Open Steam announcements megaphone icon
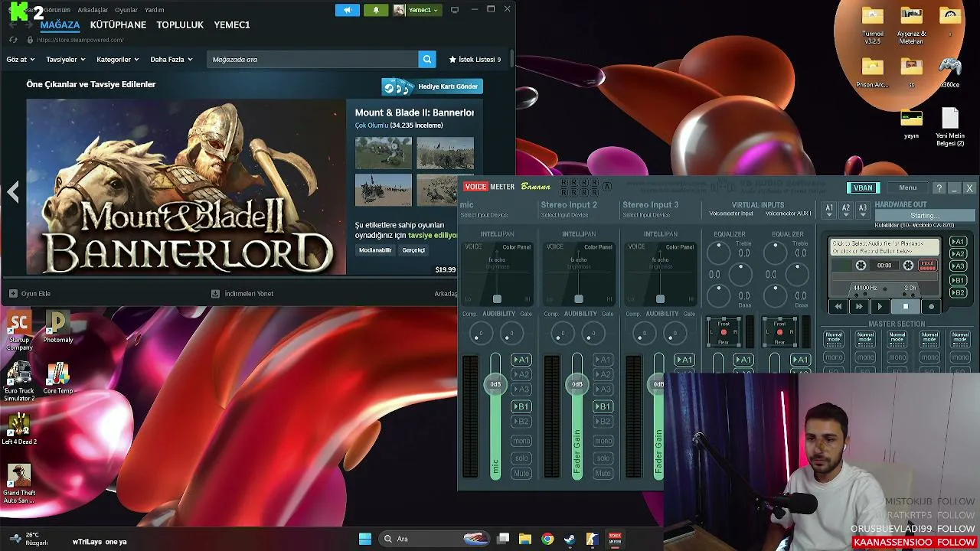The width and height of the screenshot is (980, 551). coord(347,10)
